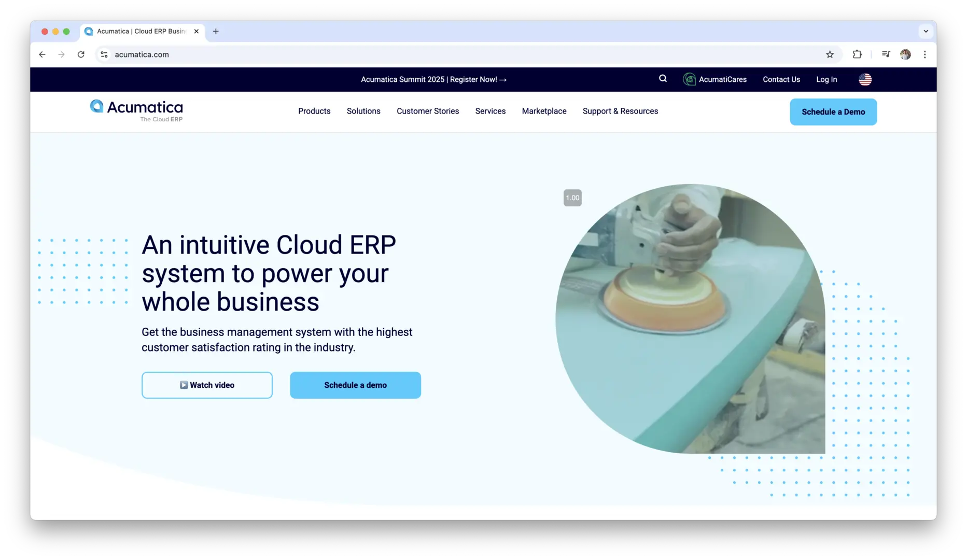This screenshot has width=967, height=560.
Task: Click the browser forward arrow
Action: [x=62, y=54]
